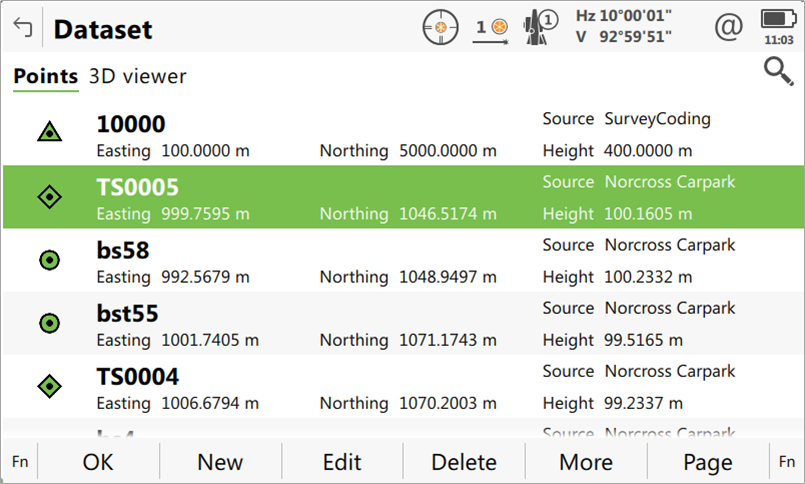
Task: Open the More options button
Action: point(586,462)
